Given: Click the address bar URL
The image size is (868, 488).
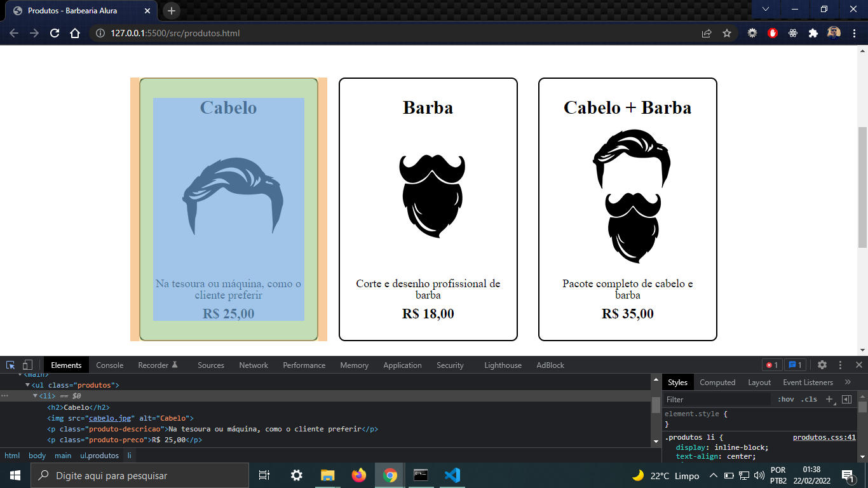Looking at the screenshot, I should click(175, 33).
